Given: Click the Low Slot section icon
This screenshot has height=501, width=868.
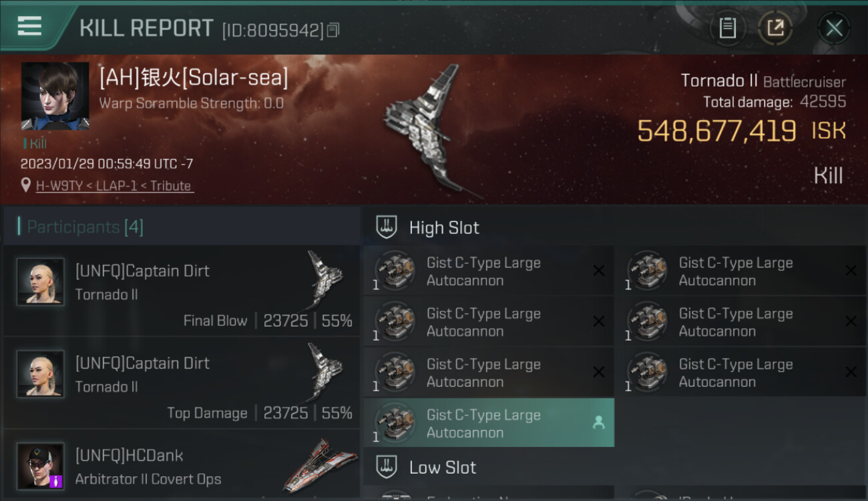Looking at the screenshot, I should 387,467.
